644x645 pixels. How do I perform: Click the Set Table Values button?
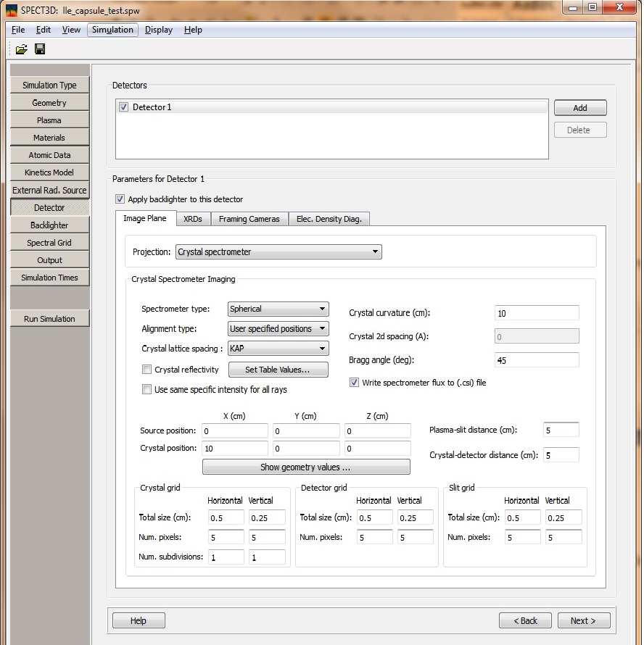[x=278, y=370]
